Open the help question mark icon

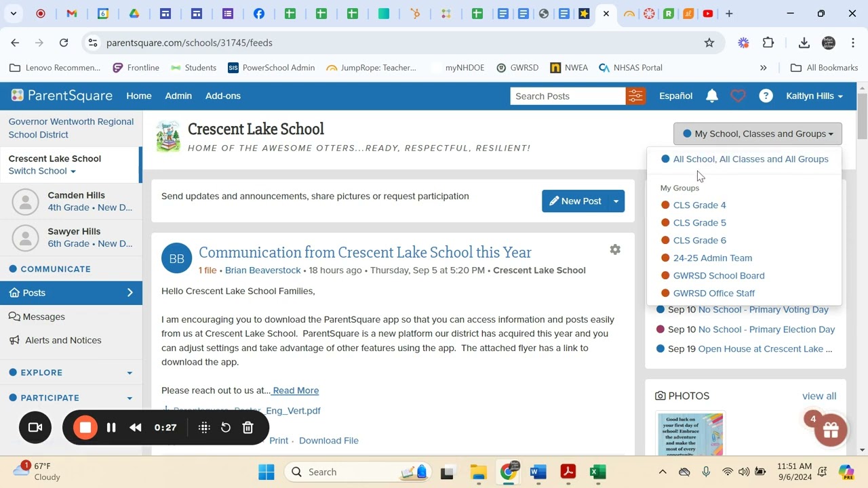click(766, 96)
